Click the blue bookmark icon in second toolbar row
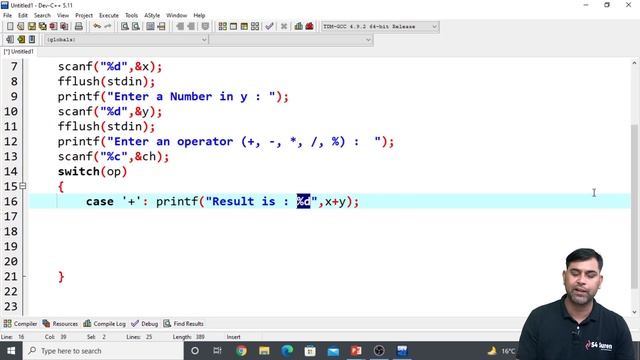Viewport: 640px width, 360px height. [32, 40]
